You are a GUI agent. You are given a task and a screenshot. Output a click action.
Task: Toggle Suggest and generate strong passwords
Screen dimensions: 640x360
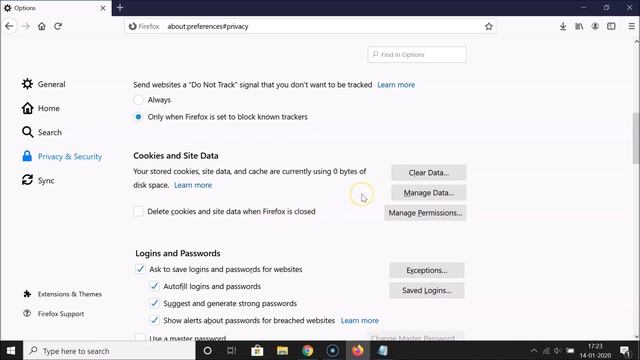(x=154, y=303)
